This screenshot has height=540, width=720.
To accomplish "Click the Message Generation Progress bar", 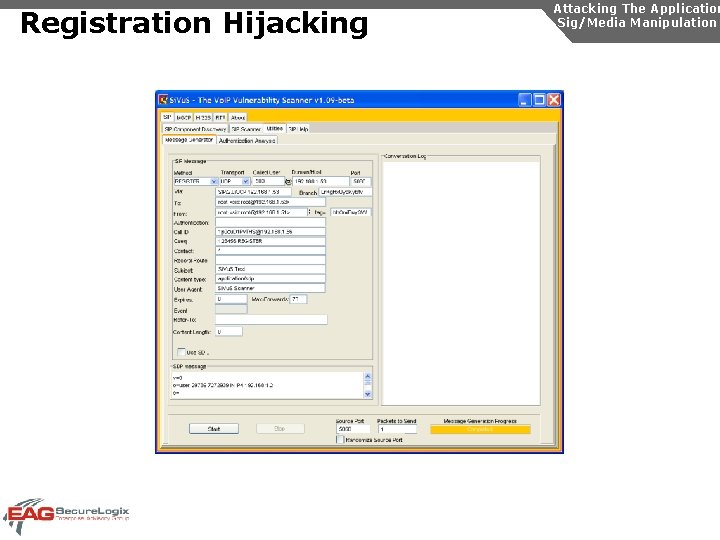I will (480, 429).
